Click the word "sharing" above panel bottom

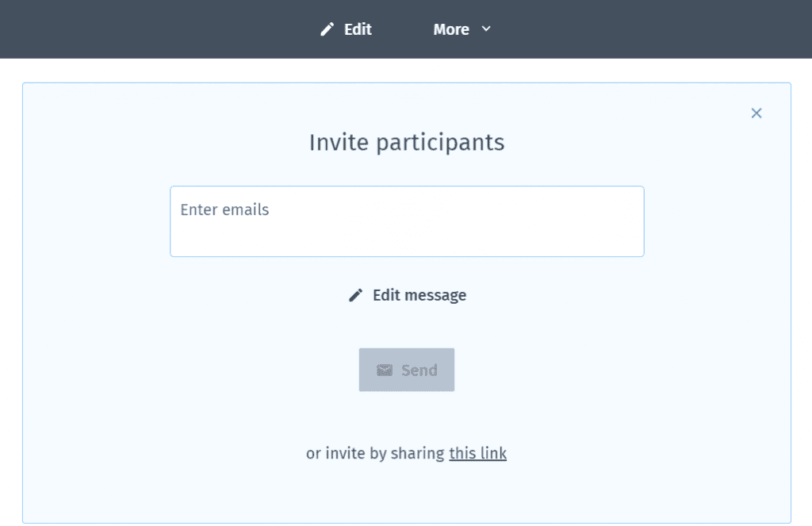(x=417, y=454)
